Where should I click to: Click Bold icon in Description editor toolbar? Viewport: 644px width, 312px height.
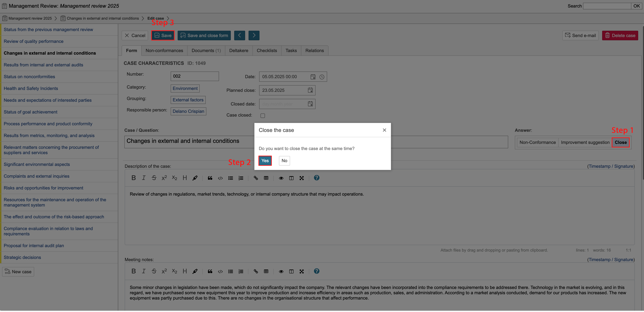134,178
